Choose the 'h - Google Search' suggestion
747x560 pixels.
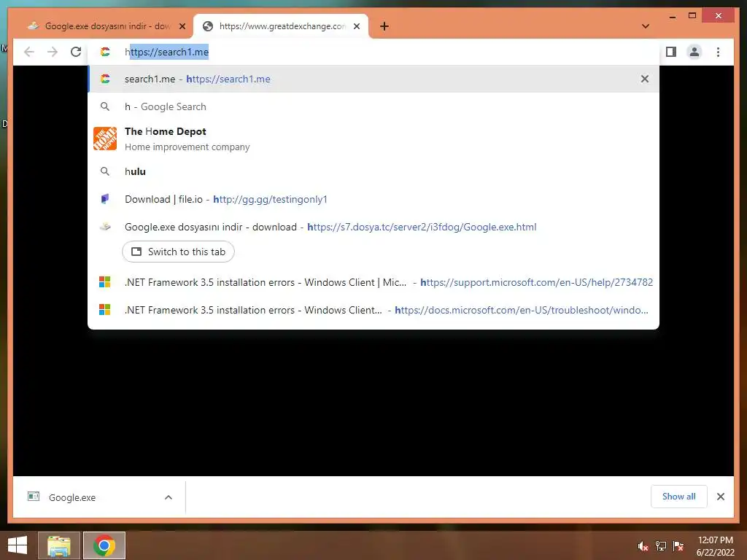coord(373,106)
